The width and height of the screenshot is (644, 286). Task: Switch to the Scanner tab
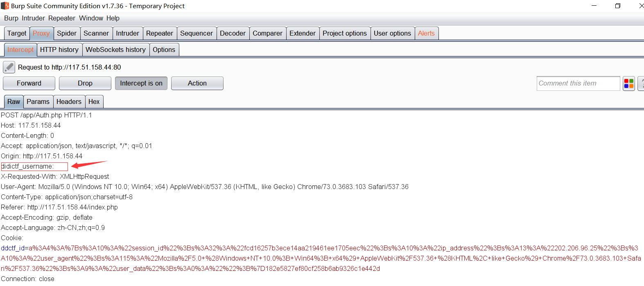coord(96,34)
